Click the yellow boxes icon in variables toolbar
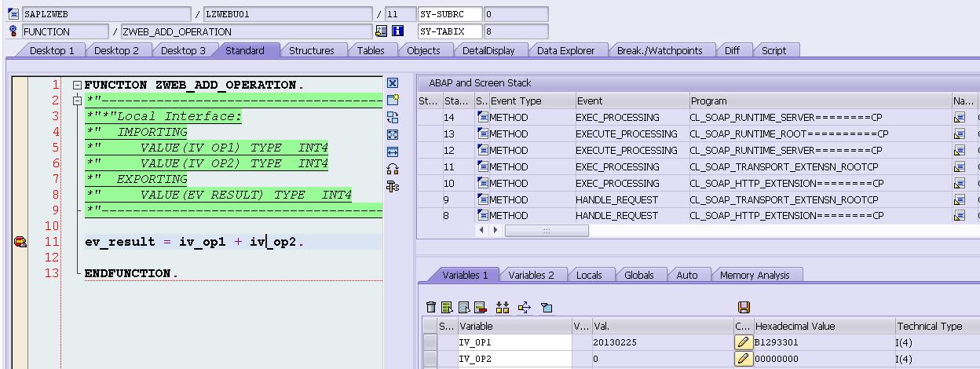The height and width of the screenshot is (369, 980). pos(503,307)
